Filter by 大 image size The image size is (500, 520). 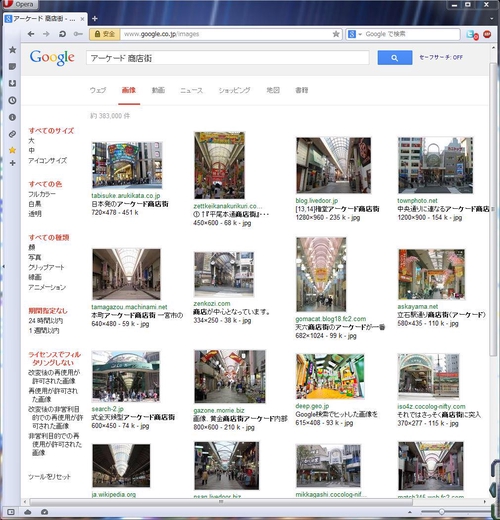coord(31,140)
